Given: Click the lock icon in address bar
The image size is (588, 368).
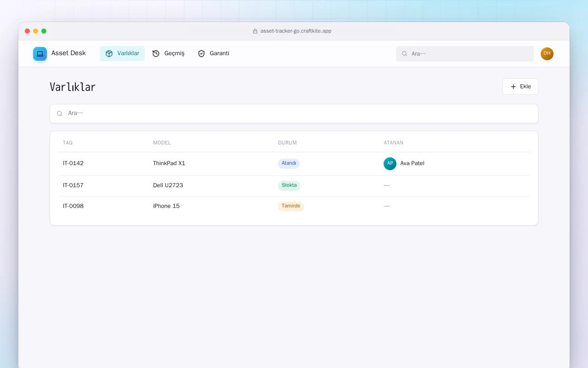Looking at the screenshot, I should coord(255,31).
